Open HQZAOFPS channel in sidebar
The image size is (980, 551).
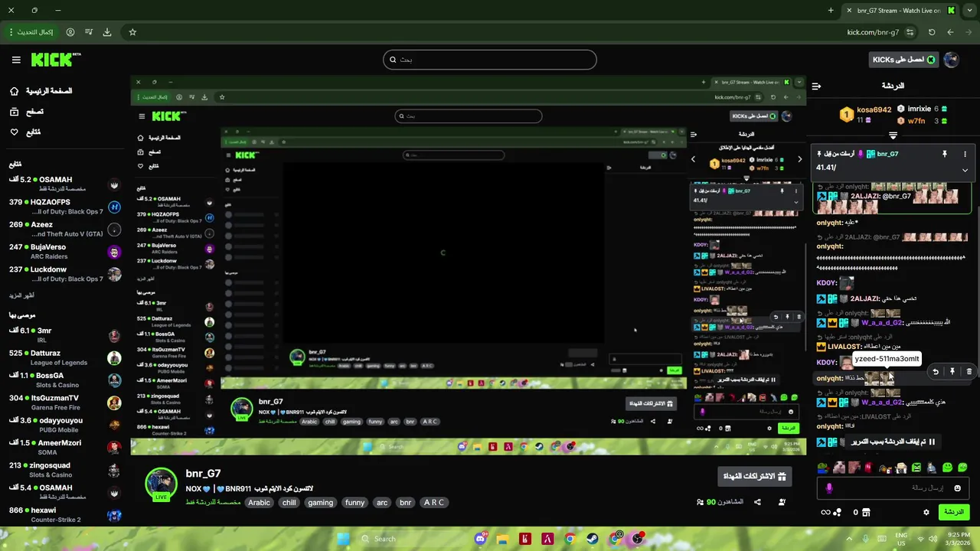point(65,207)
